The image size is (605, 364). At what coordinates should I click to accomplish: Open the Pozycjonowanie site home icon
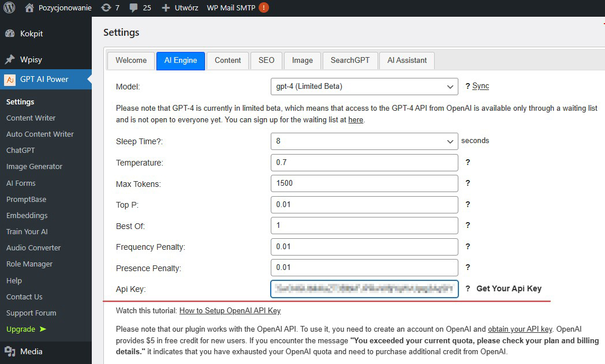[x=29, y=7]
